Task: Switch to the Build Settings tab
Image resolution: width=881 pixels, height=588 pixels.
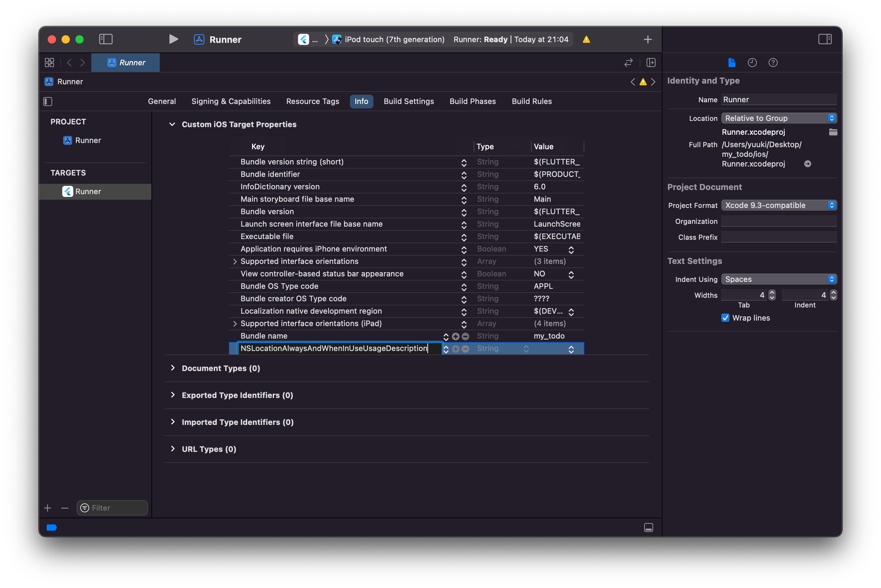Action: [409, 101]
